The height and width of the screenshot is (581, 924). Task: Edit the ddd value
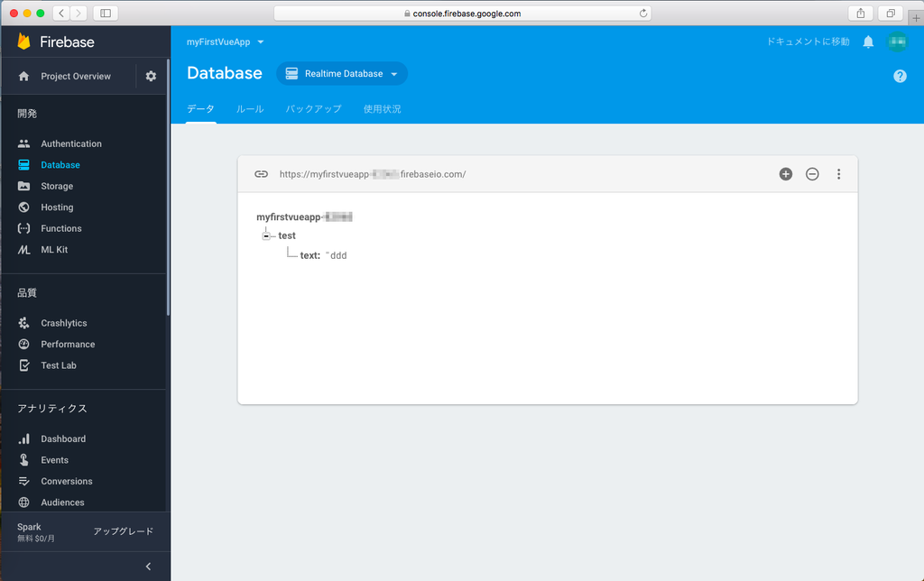point(338,255)
